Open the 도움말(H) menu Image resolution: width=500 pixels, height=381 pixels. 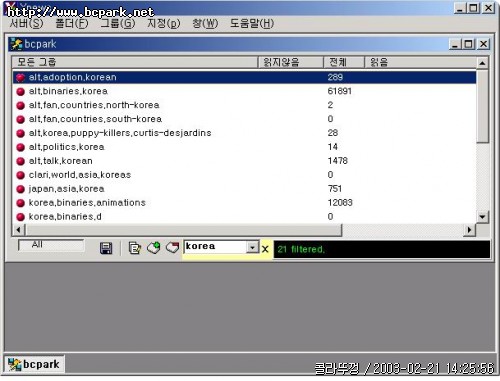(252, 23)
